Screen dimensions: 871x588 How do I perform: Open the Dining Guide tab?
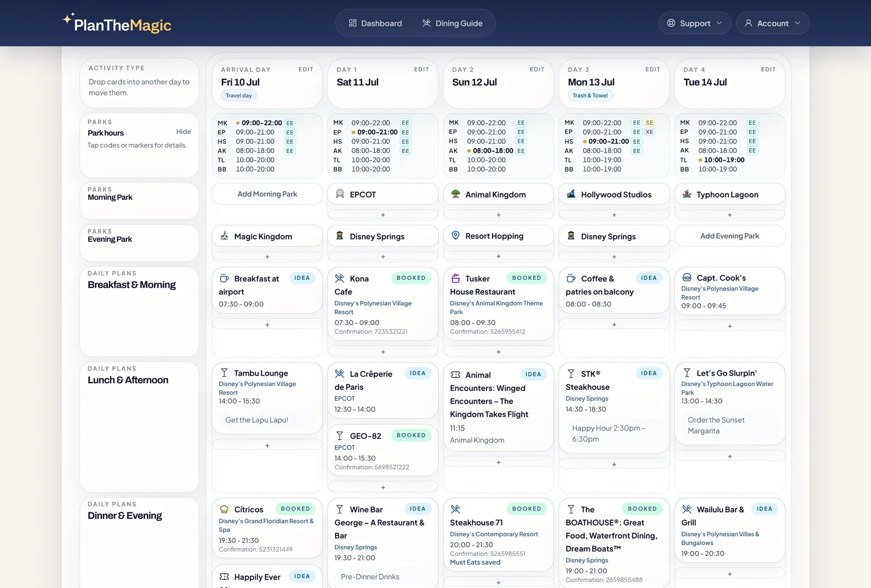[452, 23]
